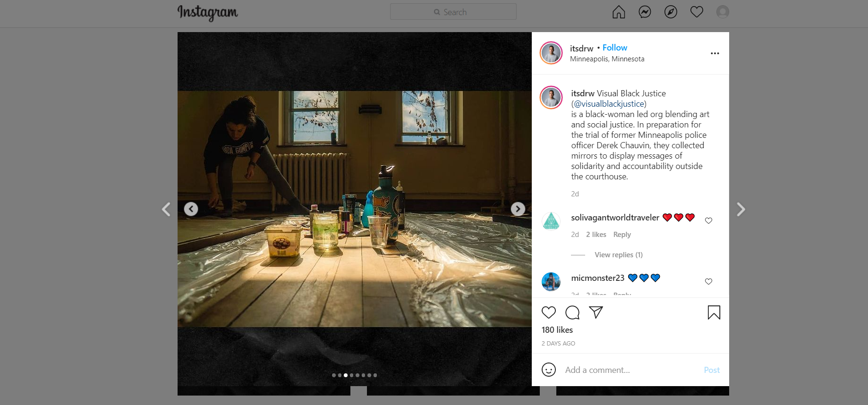Go to Instagram home feed icon
The width and height of the screenshot is (868, 405).
[x=619, y=12]
